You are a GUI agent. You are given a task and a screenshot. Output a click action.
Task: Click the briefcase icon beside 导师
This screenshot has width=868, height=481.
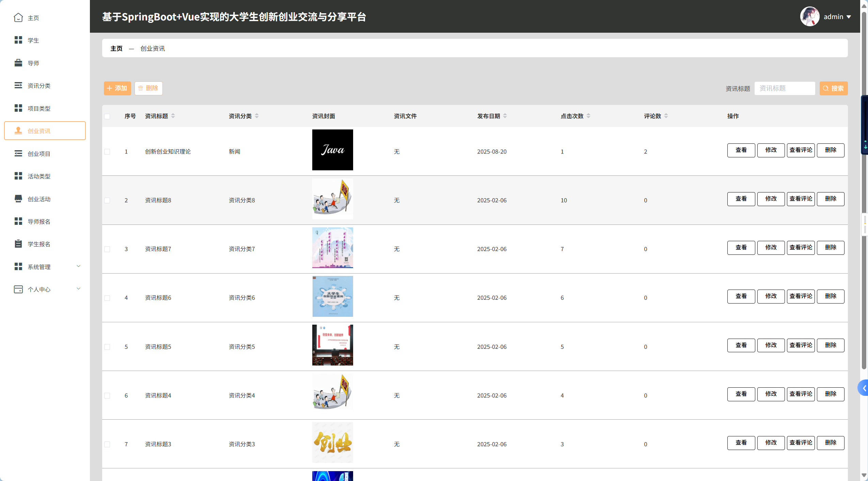tap(18, 63)
